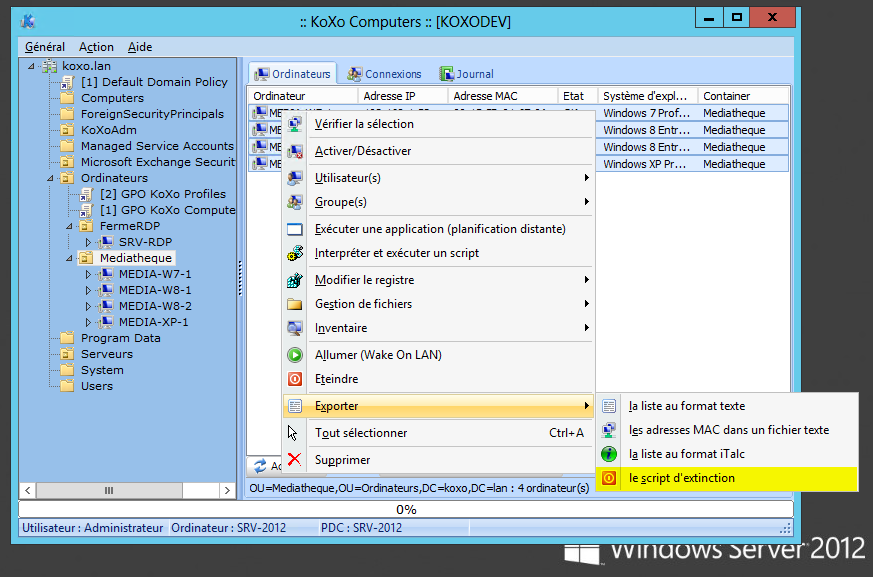Click the Windows XP Pr... cell
The width and height of the screenshot is (873, 577).
tap(648, 164)
